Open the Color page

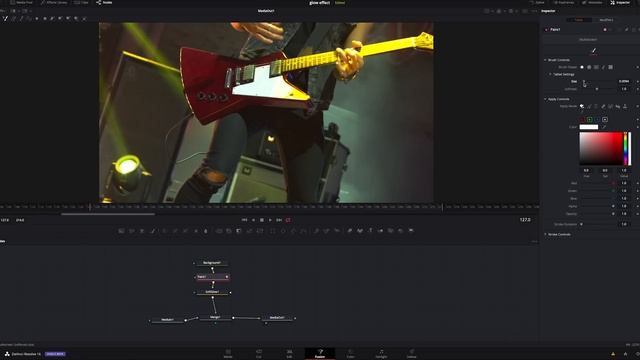(350, 353)
